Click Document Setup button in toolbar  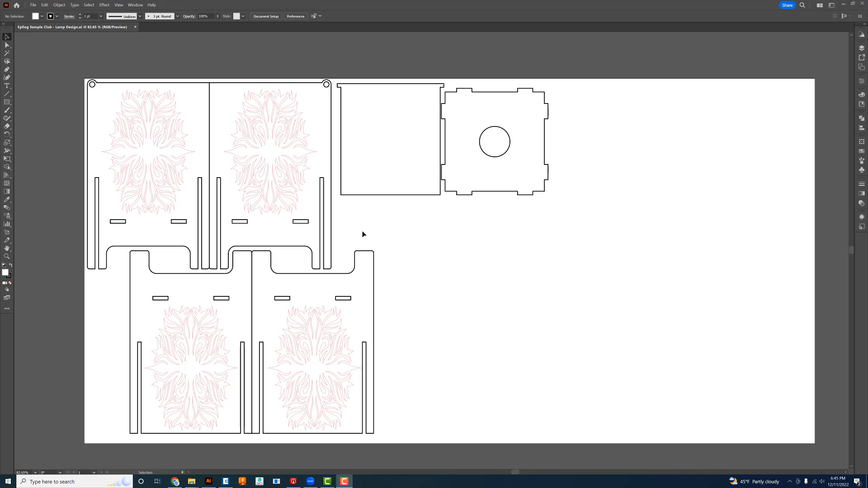coord(266,16)
